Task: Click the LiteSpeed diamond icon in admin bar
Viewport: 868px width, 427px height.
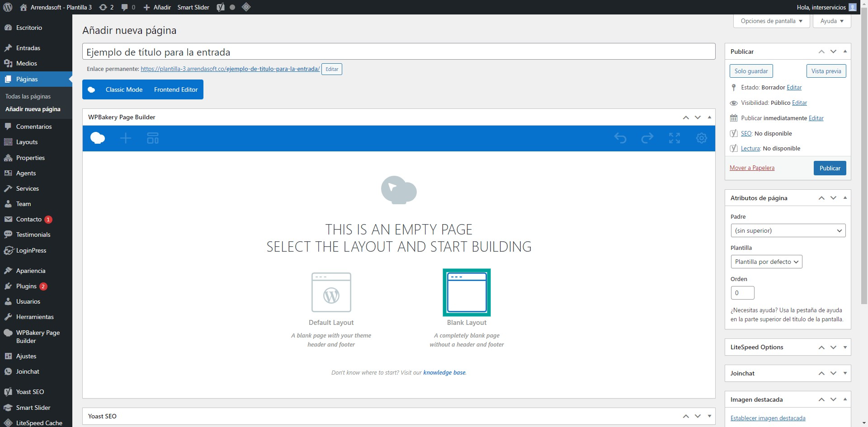Action: [246, 7]
